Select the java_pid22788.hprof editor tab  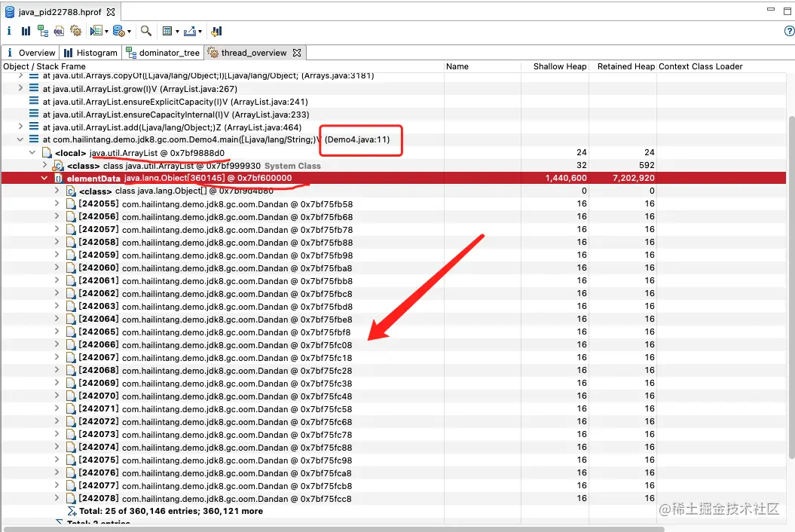60,11
